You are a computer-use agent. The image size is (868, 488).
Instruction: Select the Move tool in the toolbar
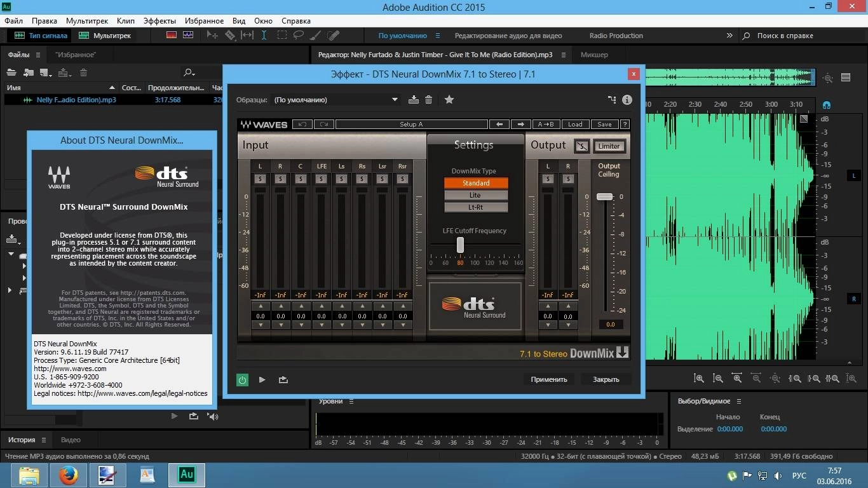click(x=212, y=36)
